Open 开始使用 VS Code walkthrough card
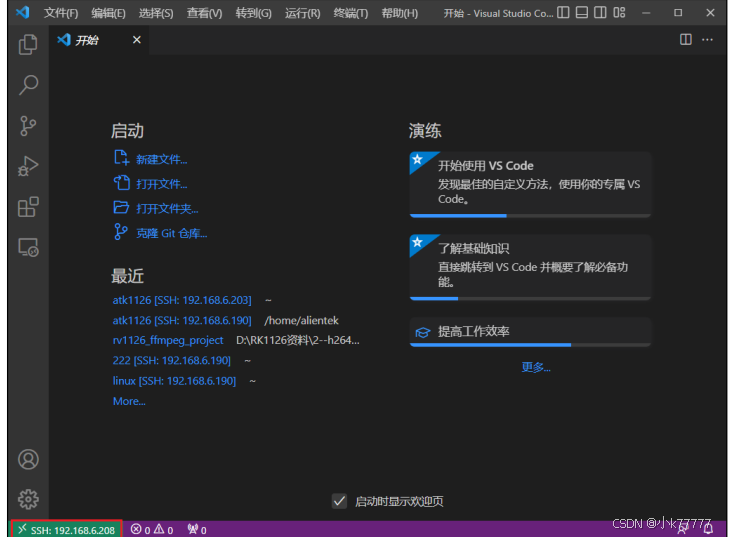Viewport: 729px width, 537px height. (530, 185)
